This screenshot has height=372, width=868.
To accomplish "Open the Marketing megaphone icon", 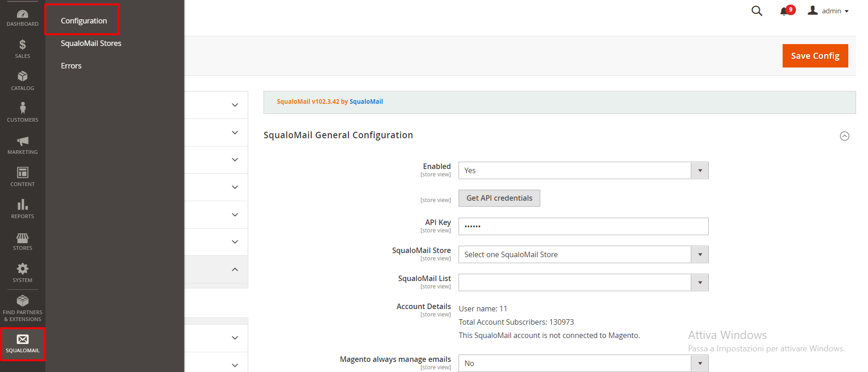I will point(22,141).
